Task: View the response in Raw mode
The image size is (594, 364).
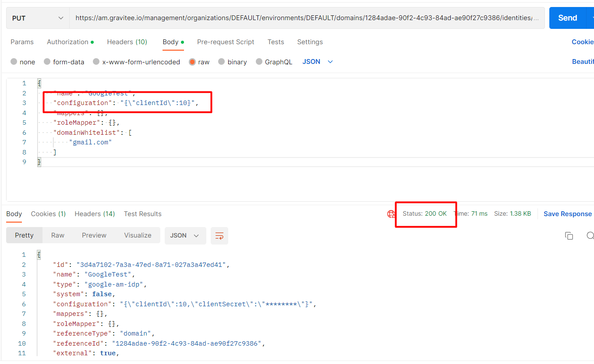Action: (x=57, y=235)
